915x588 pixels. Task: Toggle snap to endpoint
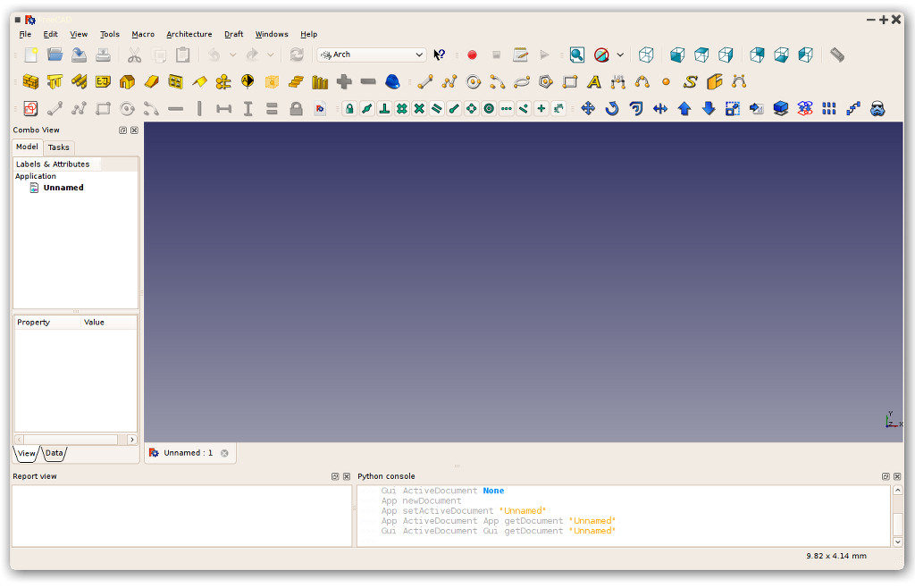454,108
